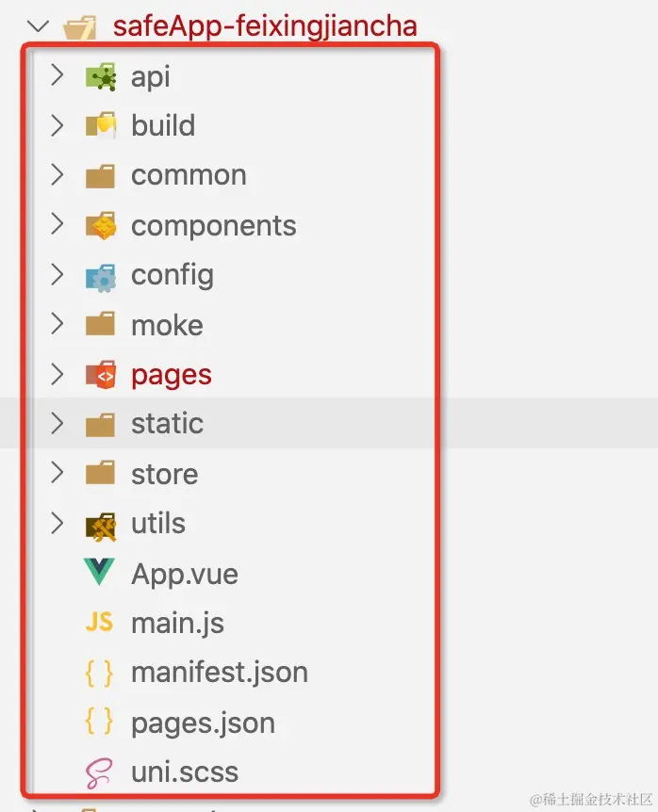Click the Vue logo icon beside App.vue
Viewport: 658px width, 812px height.
point(99,572)
